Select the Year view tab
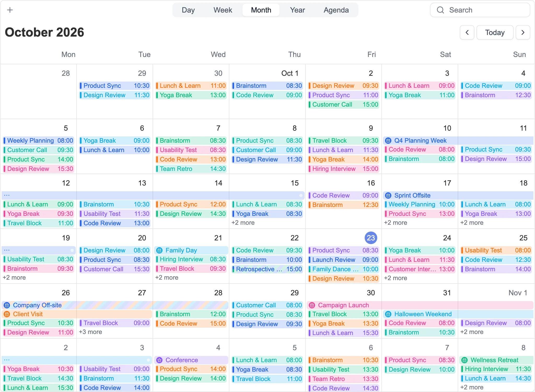 click(x=298, y=10)
